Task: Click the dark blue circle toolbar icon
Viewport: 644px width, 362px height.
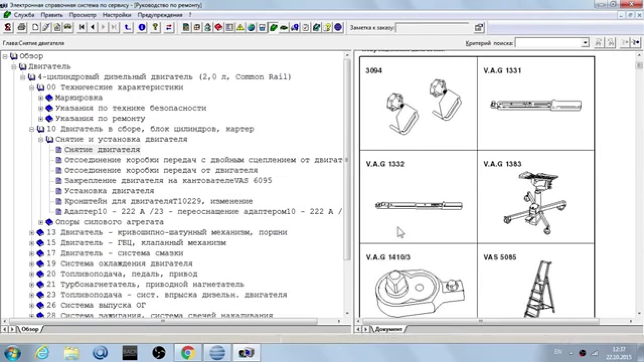Action: [x=338, y=27]
